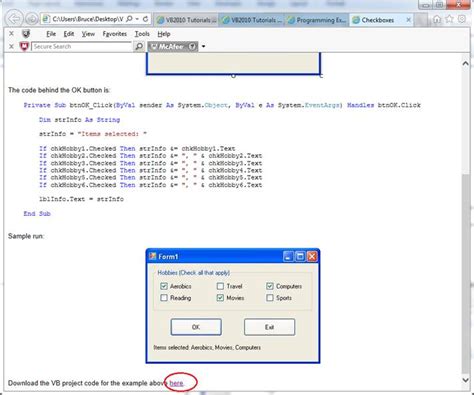
Task: Toggle the Movies checkbox
Action: (220, 298)
